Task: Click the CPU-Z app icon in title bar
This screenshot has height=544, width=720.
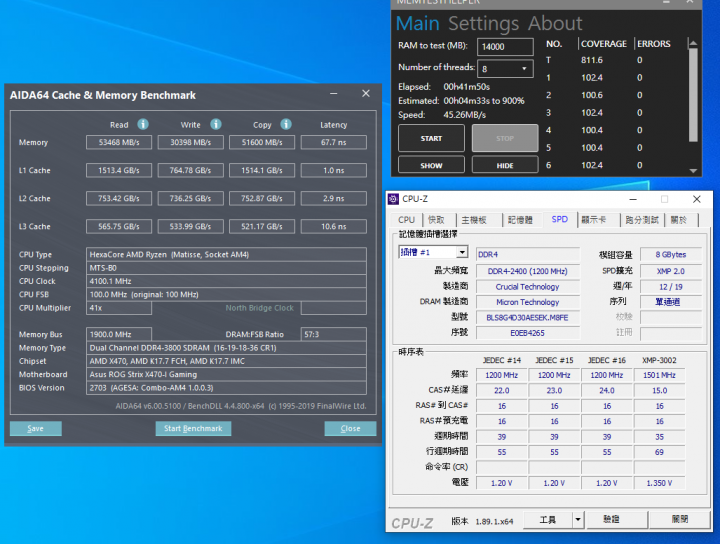Action: (x=394, y=199)
